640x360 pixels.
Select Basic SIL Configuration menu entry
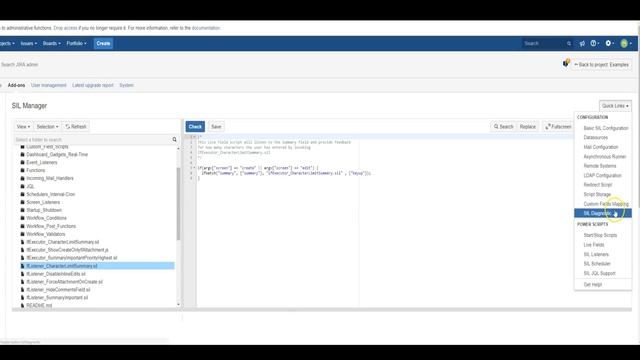tap(603, 128)
